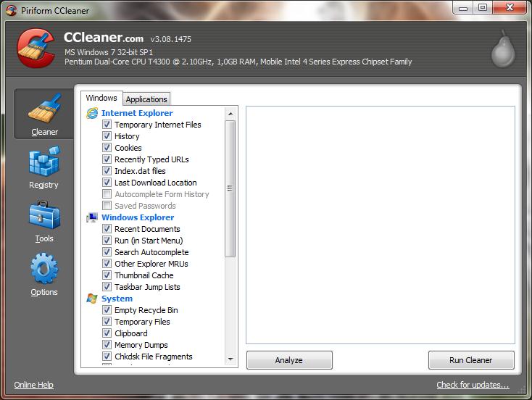The height and width of the screenshot is (400, 532).
Task: Uncheck the History checkbox
Action: (x=107, y=136)
